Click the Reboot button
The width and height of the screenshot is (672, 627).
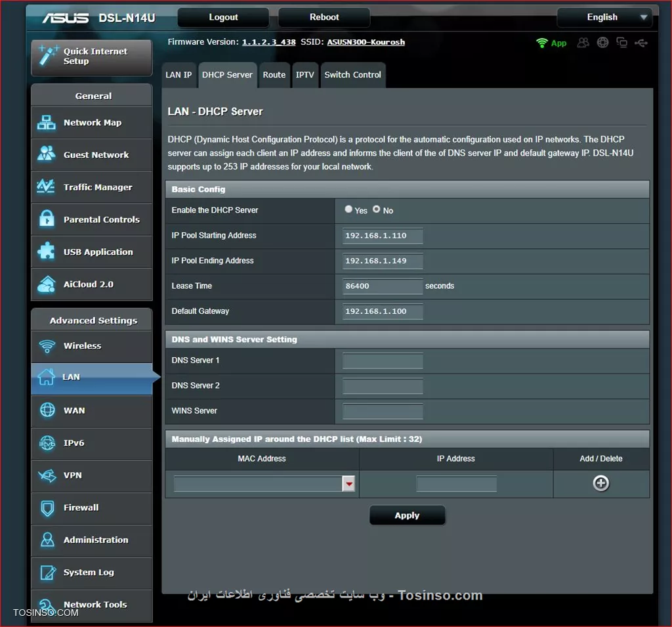click(x=324, y=18)
